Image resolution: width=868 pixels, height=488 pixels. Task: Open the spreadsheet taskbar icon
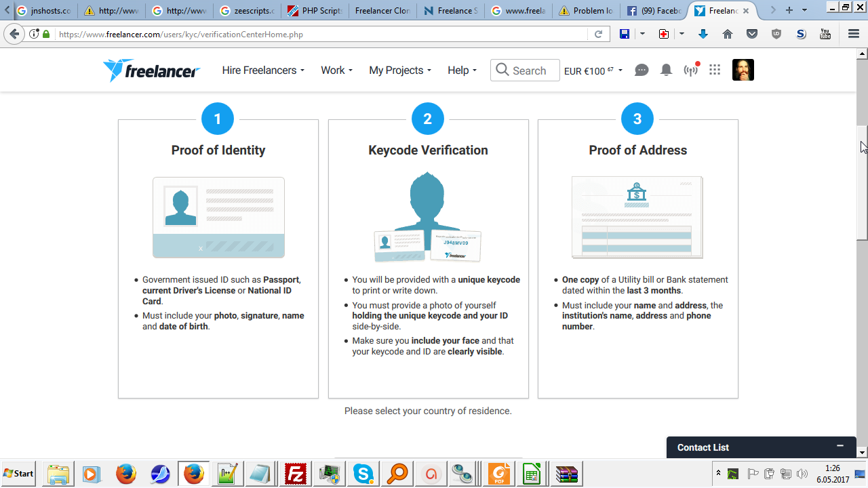click(532, 474)
